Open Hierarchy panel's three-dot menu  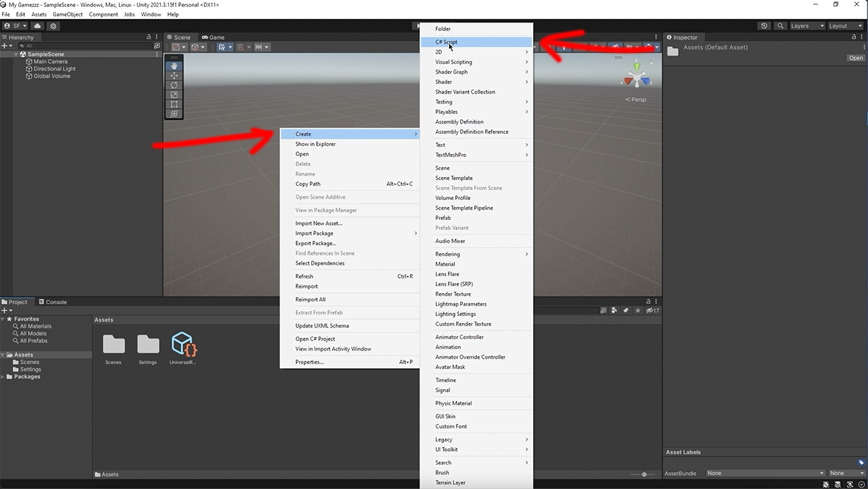coord(157,37)
